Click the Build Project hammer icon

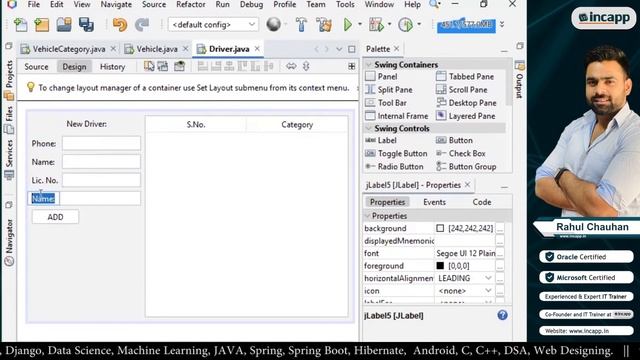[x=301, y=24]
